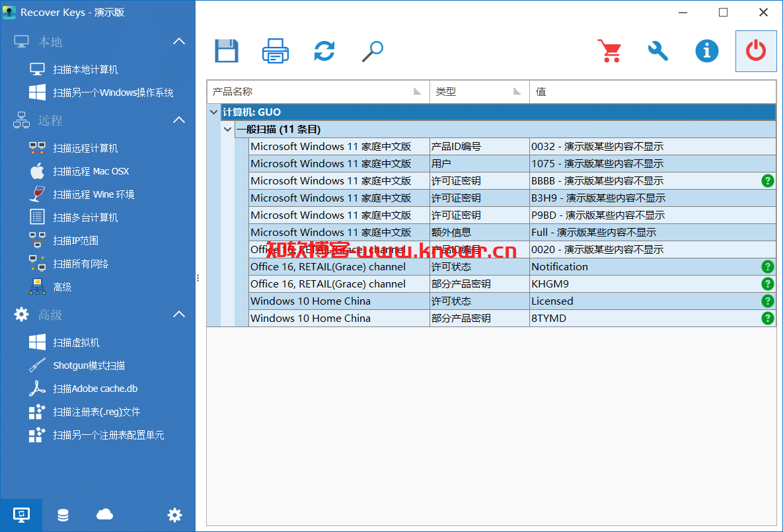
Task: Click green help icon on Licensed row
Action: click(768, 301)
